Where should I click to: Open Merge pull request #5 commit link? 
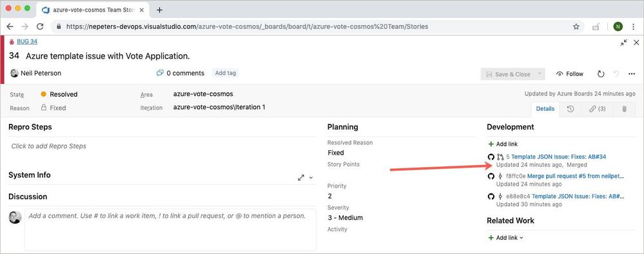pos(576,176)
